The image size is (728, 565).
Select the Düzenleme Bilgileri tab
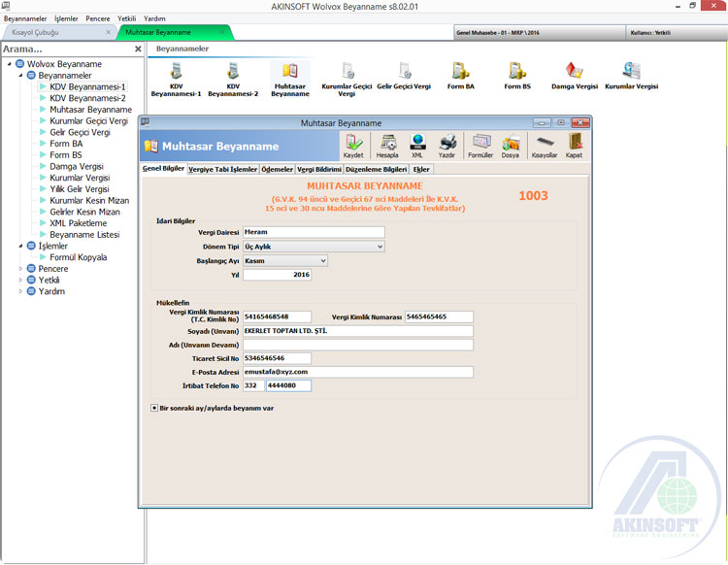click(376, 170)
